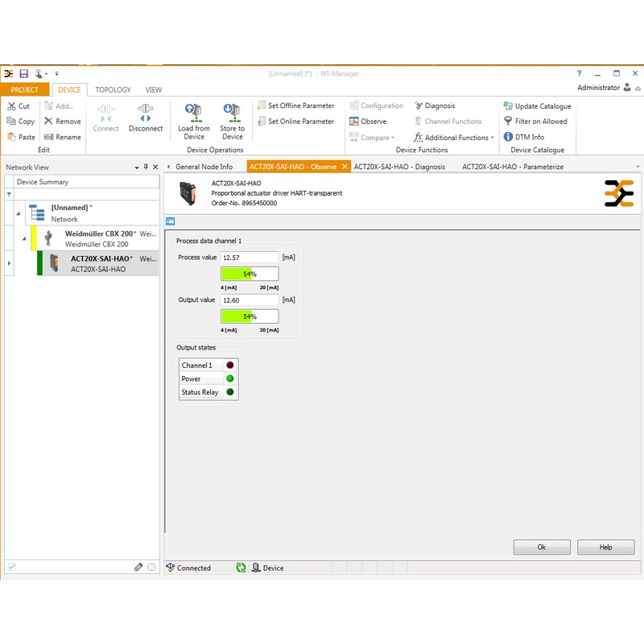Switch to ACT20X-SAI-HAO - Parameterize tab

(x=513, y=167)
